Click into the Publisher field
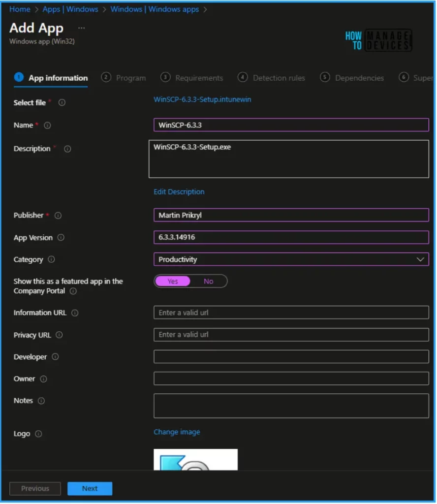Viewport: 437px width, 504px height. coord(291,215)
